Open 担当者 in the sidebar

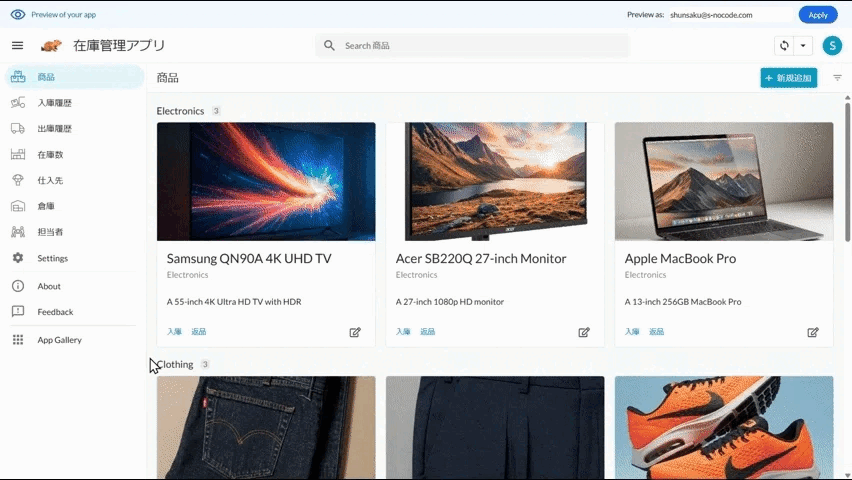click(x=74, y=232)
